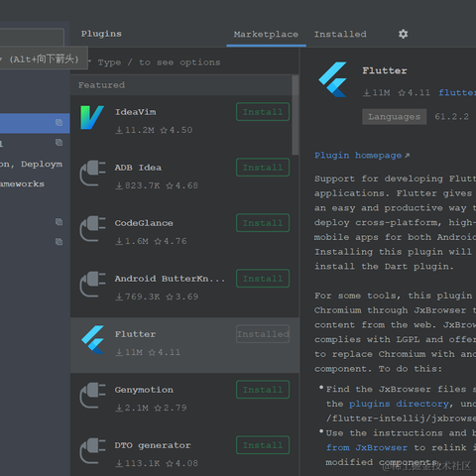The width and height of the screenshot is (476, 476).
Task: Click the external-link arrow beside Plugin homepage
Action: pos(408,155)
